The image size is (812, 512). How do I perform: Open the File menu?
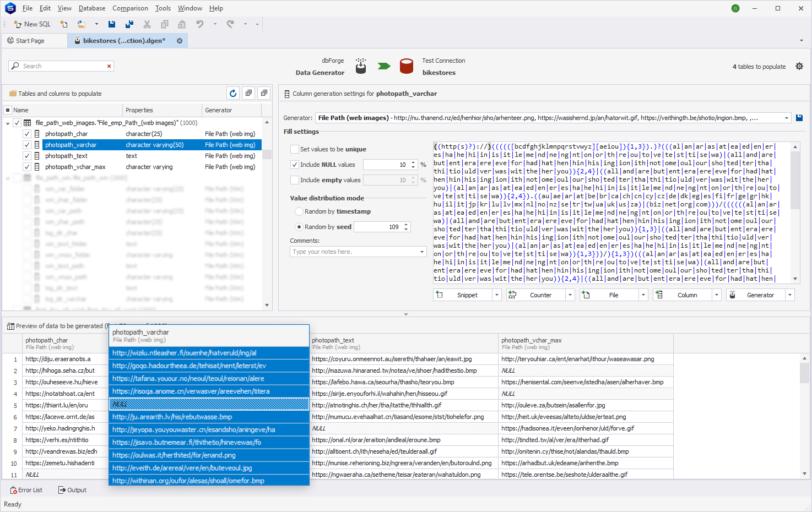pos(28,8)
